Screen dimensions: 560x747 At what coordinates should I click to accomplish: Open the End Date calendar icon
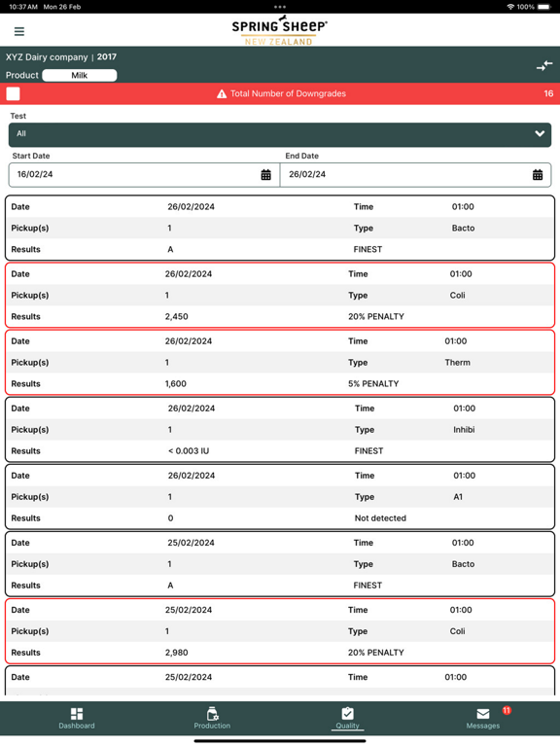click(x=538, y=175)
